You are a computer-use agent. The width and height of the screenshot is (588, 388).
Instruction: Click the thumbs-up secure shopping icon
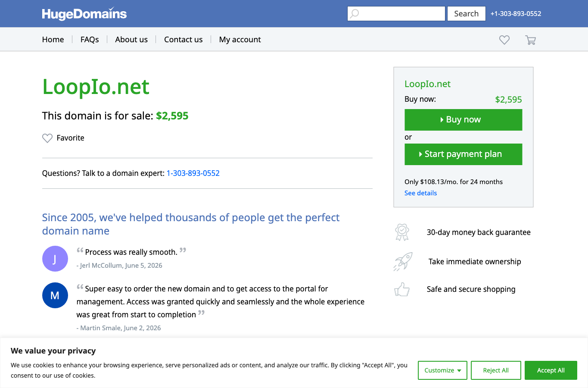[402, 289]
